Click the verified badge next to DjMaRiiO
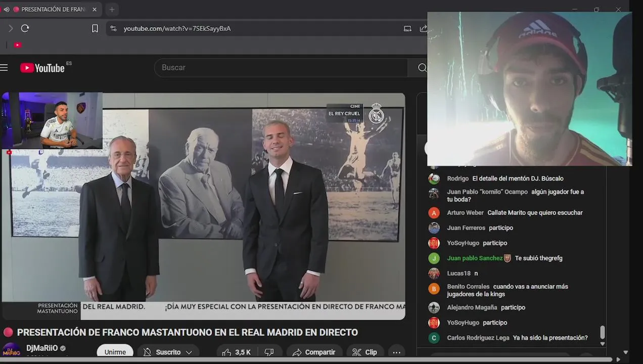Screen dimensions: 643x364 (63, 349)
